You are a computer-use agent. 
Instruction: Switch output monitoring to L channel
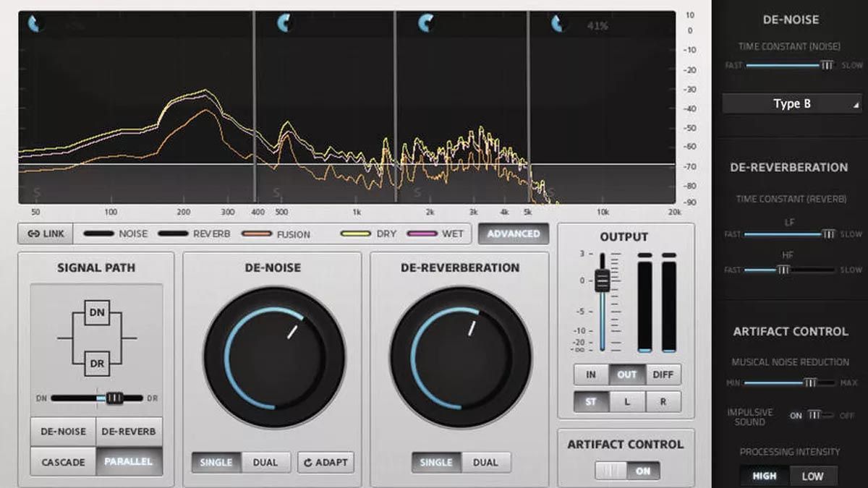[x=627, y=401]
